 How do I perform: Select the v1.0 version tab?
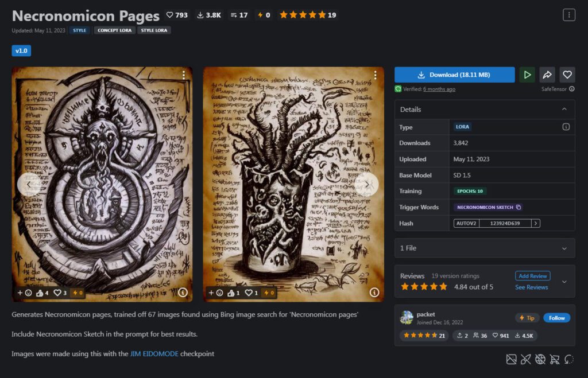pos(21,51)
